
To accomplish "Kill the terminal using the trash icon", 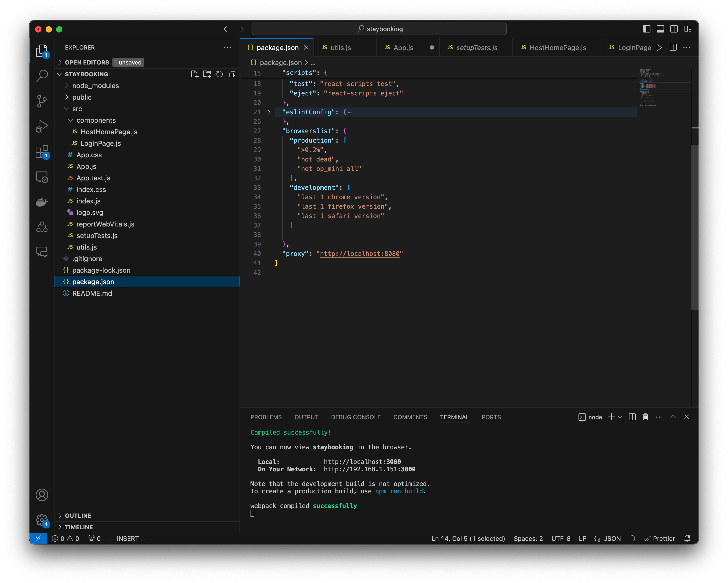I will (645, 417).
